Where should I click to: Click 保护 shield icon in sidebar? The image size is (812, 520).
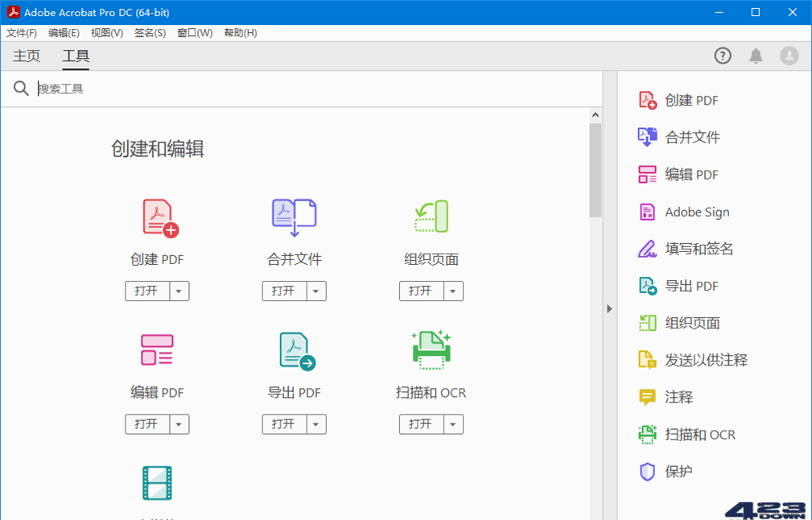click(x=647, y=472)
